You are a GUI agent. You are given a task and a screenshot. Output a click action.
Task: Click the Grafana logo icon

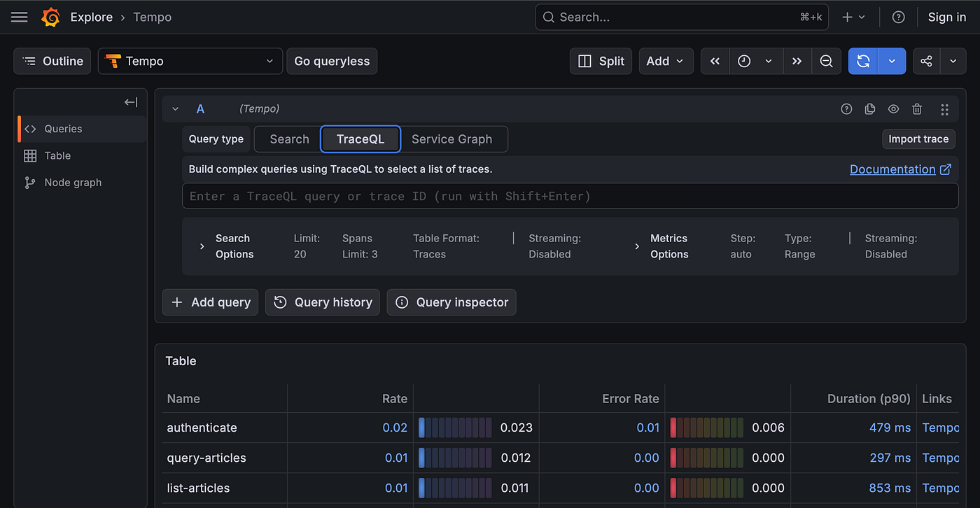click(x=51, y=17)
